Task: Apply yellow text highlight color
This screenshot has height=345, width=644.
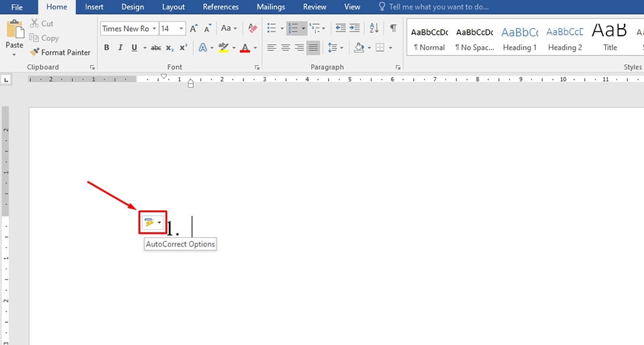Action: tap(223, 48)
